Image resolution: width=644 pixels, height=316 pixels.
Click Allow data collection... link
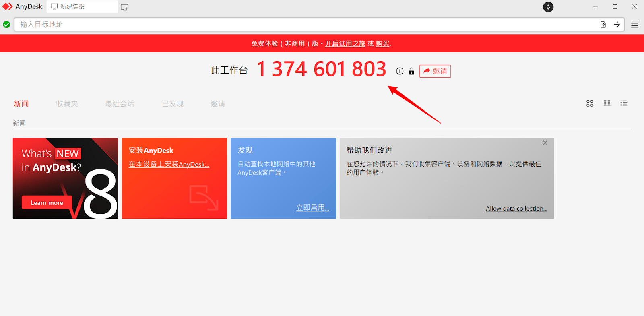516,209
